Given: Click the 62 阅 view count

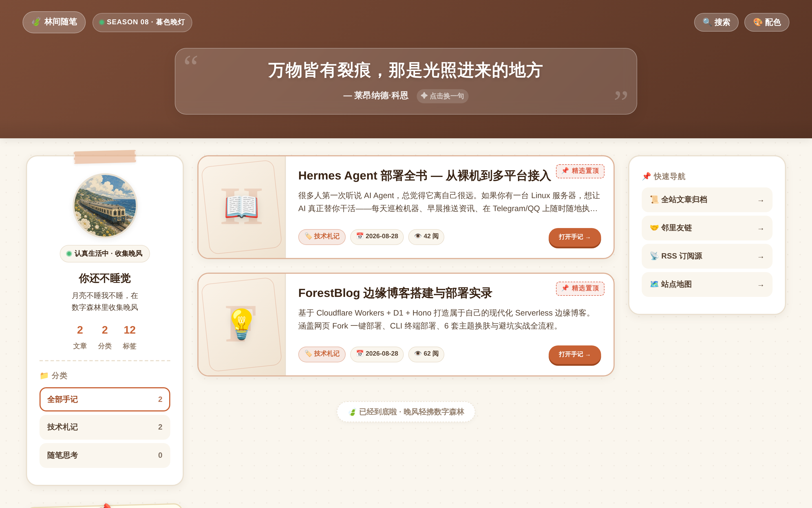Looking at the screenshot, I should (426, 354).
